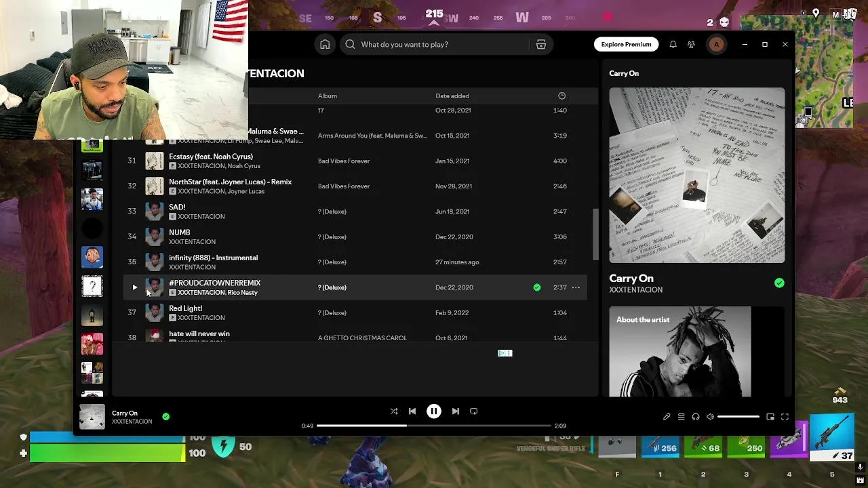Open the What's New bell notifications
This screenshot has height=488, width=868.
click(x=673, y=45)
